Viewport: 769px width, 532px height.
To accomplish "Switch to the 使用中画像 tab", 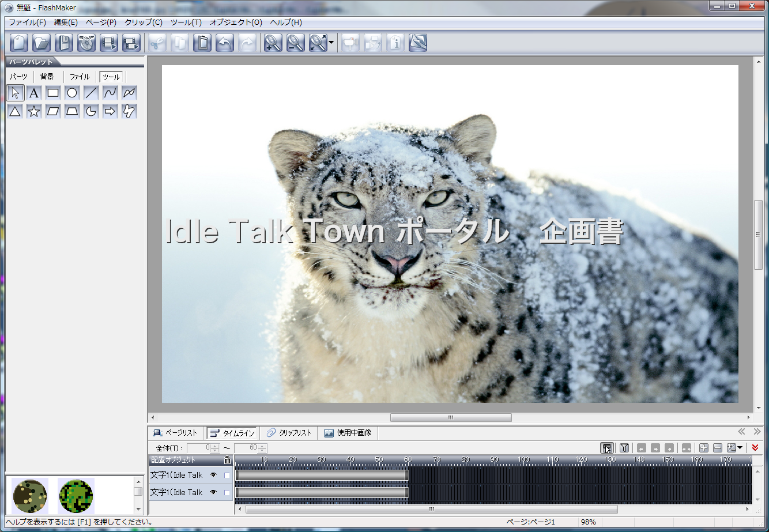I will coord(348,433).
